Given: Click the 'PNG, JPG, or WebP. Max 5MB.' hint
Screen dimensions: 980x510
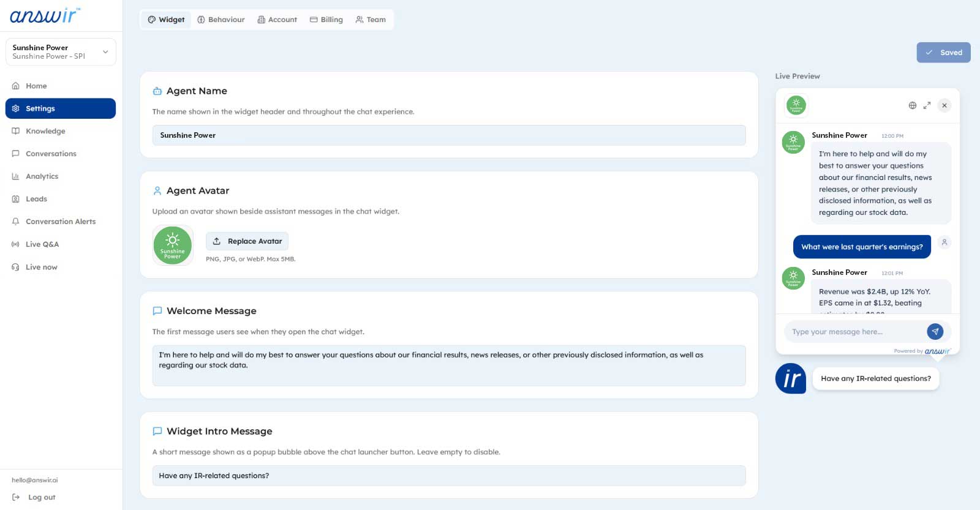Looking at the screenshot, I should tap(251, 260).
